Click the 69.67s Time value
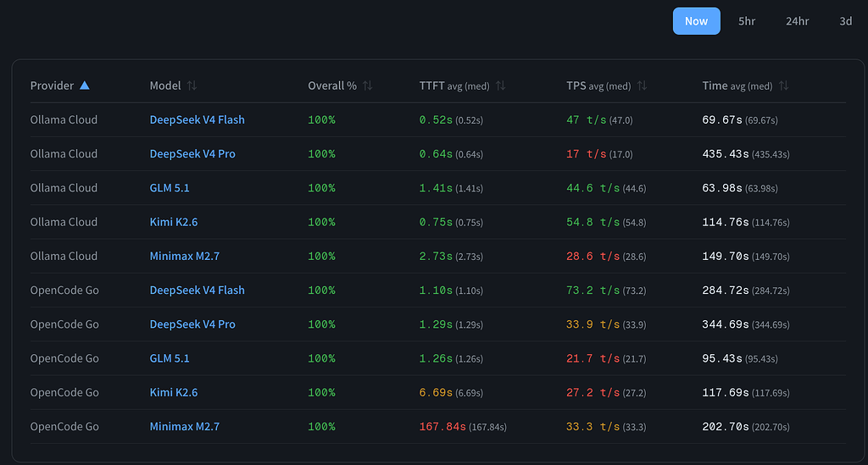Image resolution: width=868 pixels, height=465 pixels. tap(722, 120)
